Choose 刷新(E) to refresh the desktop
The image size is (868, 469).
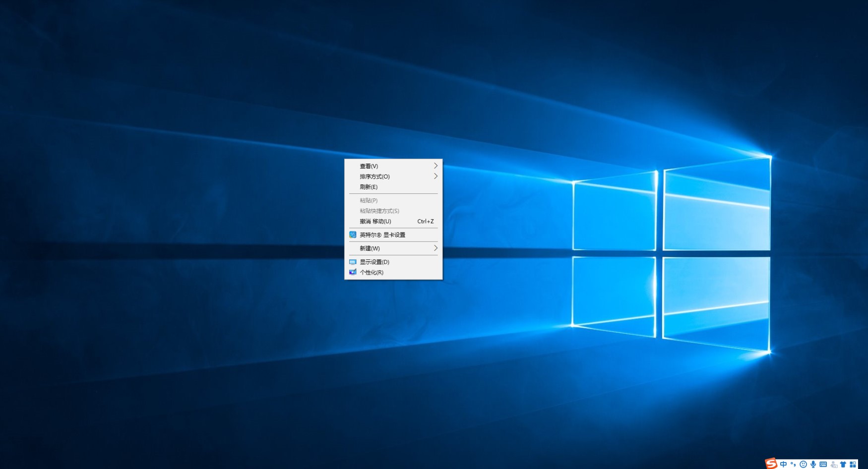393,187
